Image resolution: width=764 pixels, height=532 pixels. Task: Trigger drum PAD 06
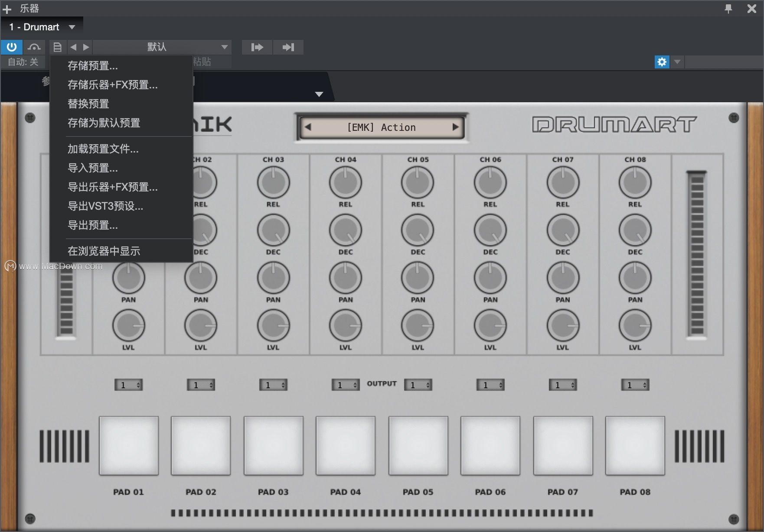coord(490,446)
